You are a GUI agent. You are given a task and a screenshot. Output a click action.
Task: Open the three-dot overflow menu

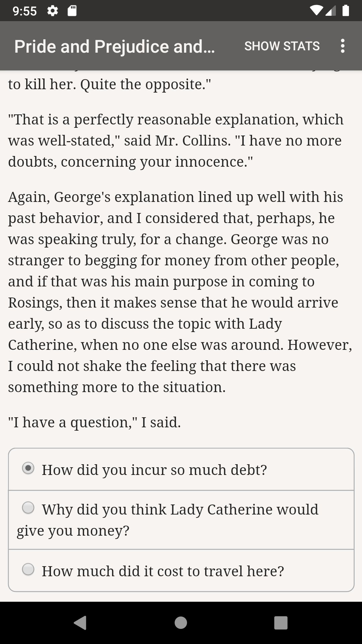(x=342, y=46)
